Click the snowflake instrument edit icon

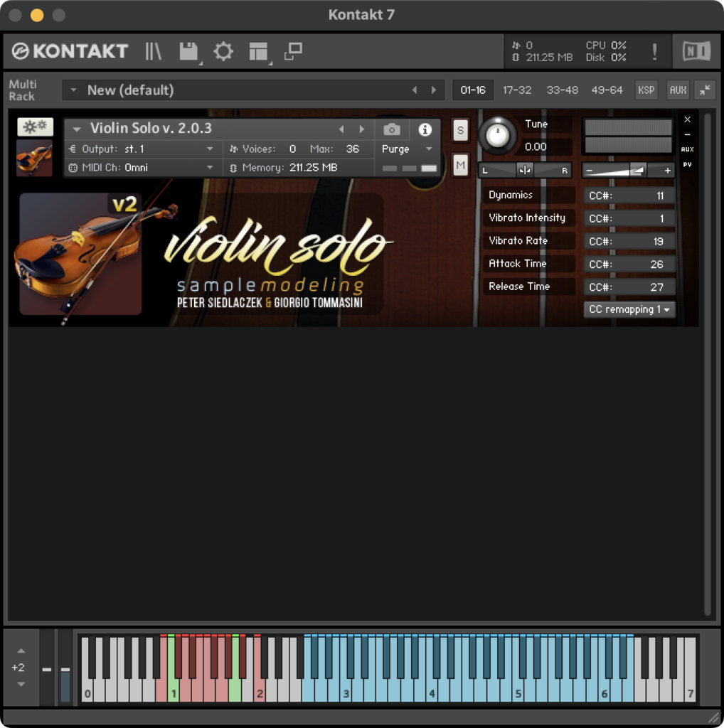coord(36,127)
